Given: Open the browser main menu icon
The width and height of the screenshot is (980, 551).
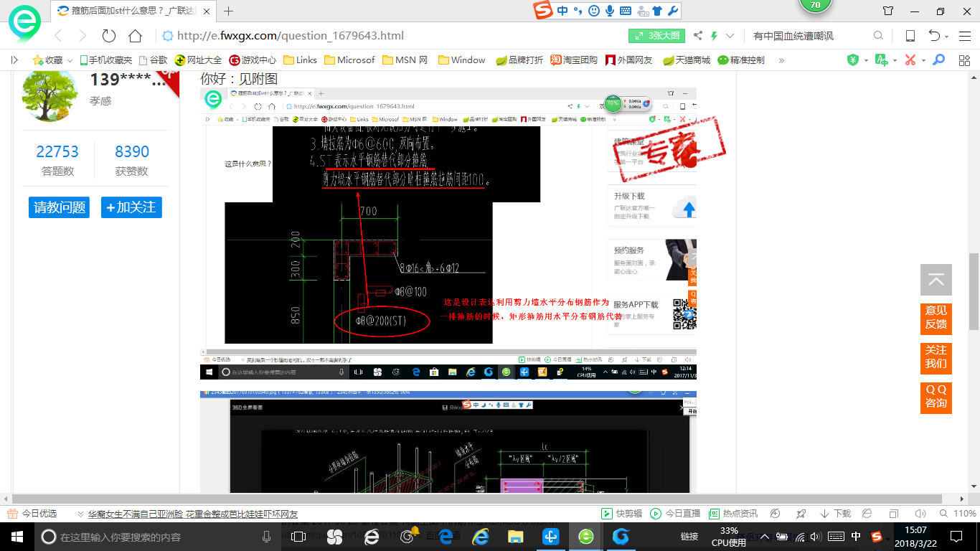Looking at the screenshot, I should click(963, 36).
